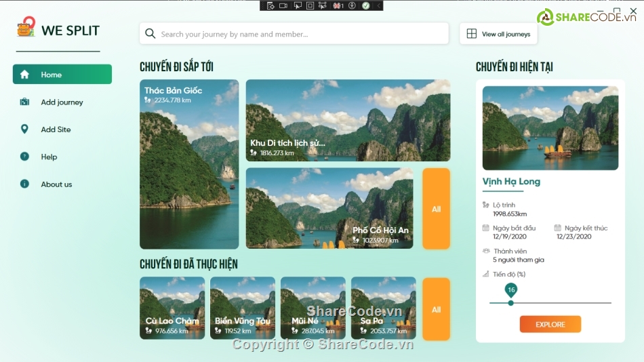Viewport: 644px width, 362px height.
Task: Click the Add Site location pin icon
Action: pyautogui.click(x=25, y=129)
